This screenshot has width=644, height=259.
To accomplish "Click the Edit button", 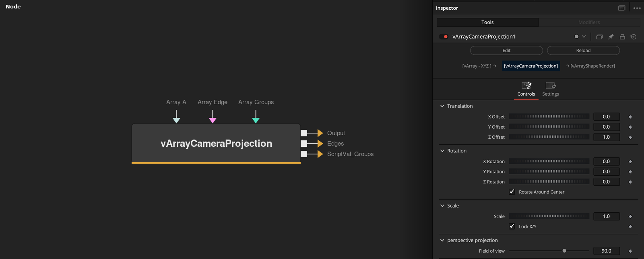I will (x=506, y=50).
